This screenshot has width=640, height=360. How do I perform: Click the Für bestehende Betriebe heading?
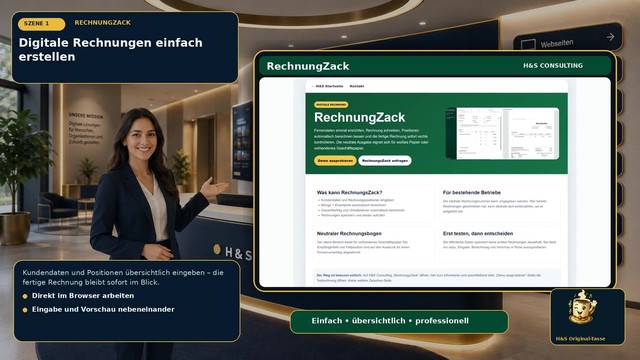pyautogui.click(x=472, y=192)
